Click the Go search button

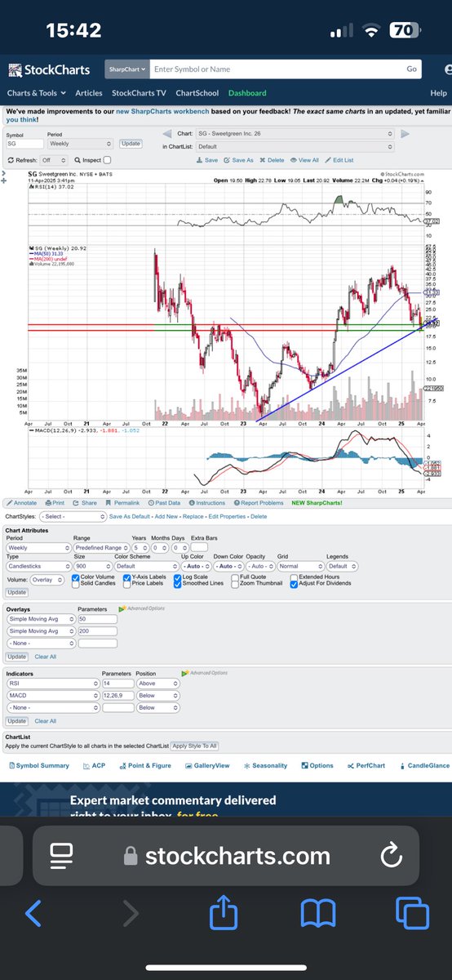pyautogui.click(x=412, y=69)
